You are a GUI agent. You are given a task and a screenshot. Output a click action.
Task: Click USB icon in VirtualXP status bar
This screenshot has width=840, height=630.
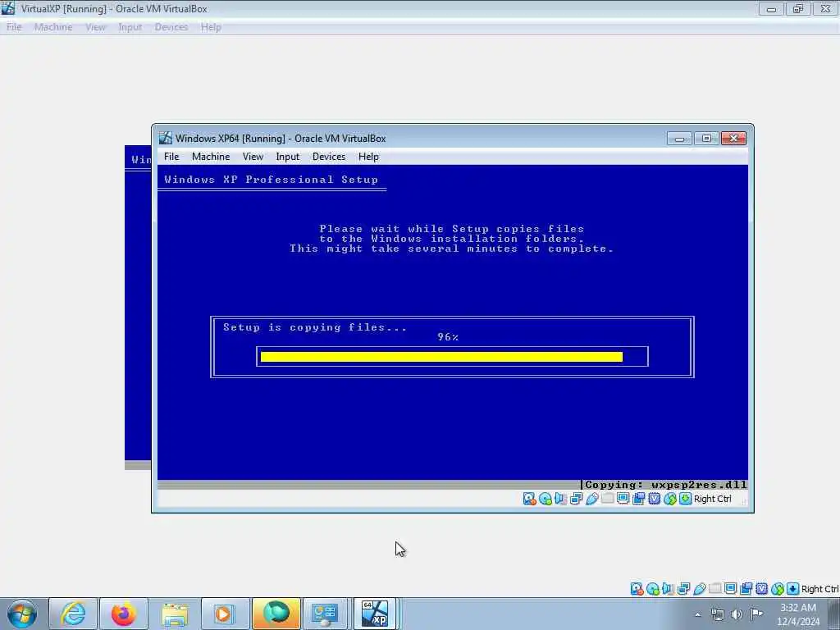coord(699,589)
